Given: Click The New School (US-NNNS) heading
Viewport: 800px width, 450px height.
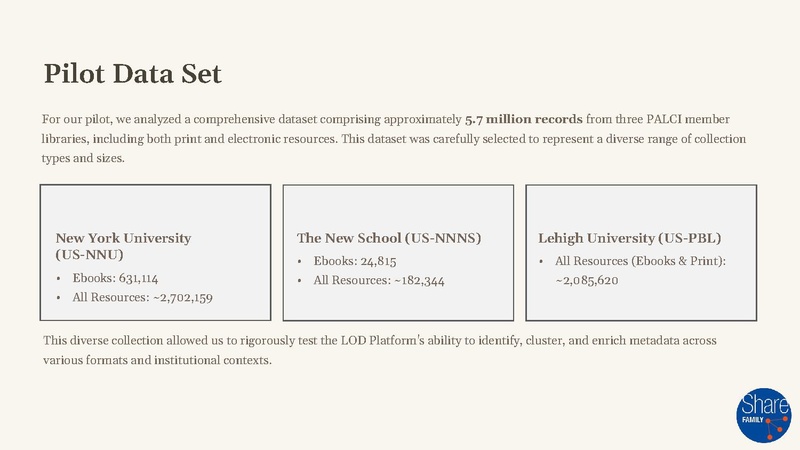Looking at the screenshot, I should click(x=389, y=238).
